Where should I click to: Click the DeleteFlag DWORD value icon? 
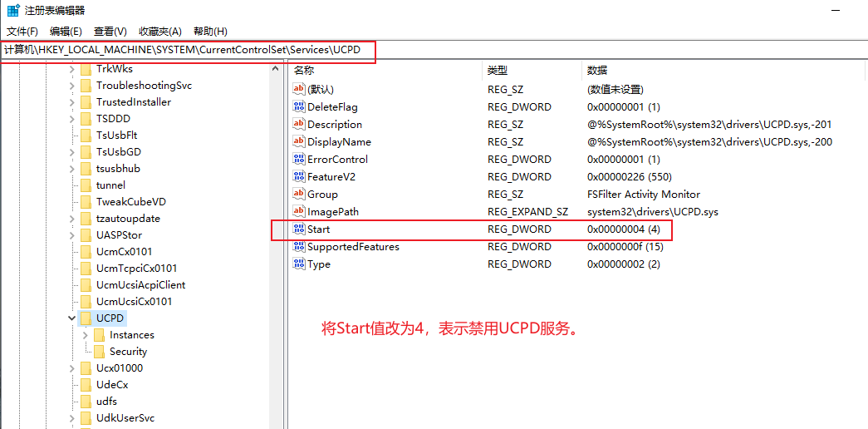pos(299,106)
